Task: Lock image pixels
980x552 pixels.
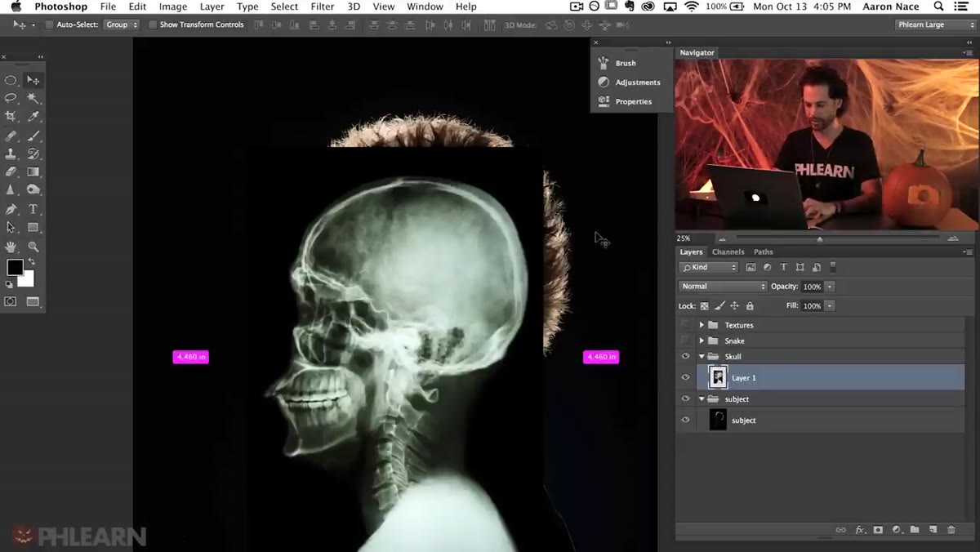Action: 719,306
